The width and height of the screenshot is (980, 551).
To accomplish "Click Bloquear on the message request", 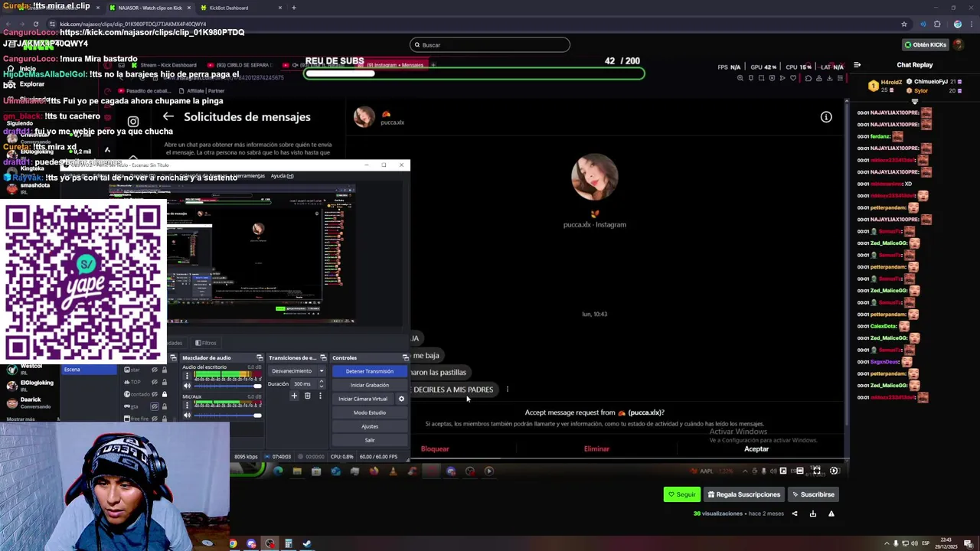I will click(x=435, y=449).
